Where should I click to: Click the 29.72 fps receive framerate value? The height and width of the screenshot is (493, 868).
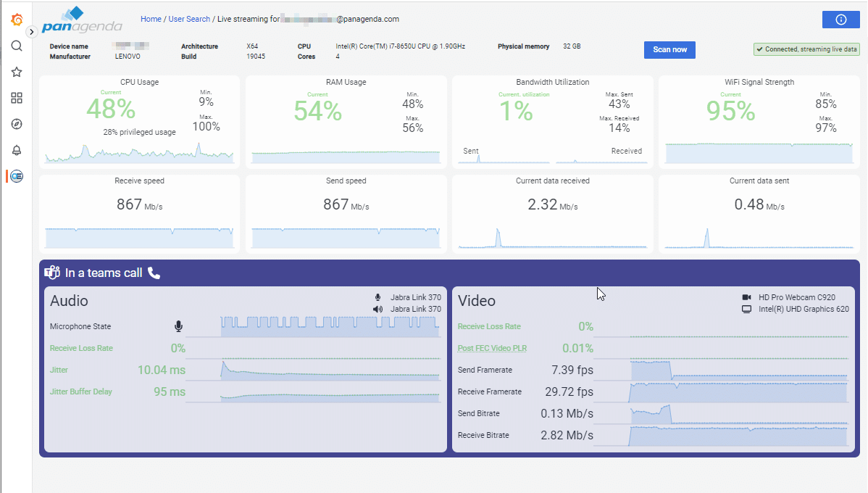569,391
